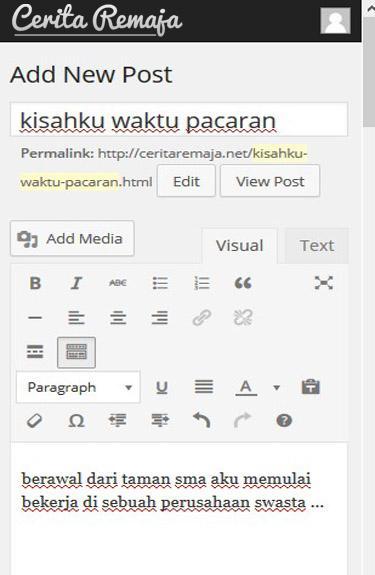Toggle the toolbar kitchen sink button
Viewport: 375px width, 575px height.
(x=76, y=352)
